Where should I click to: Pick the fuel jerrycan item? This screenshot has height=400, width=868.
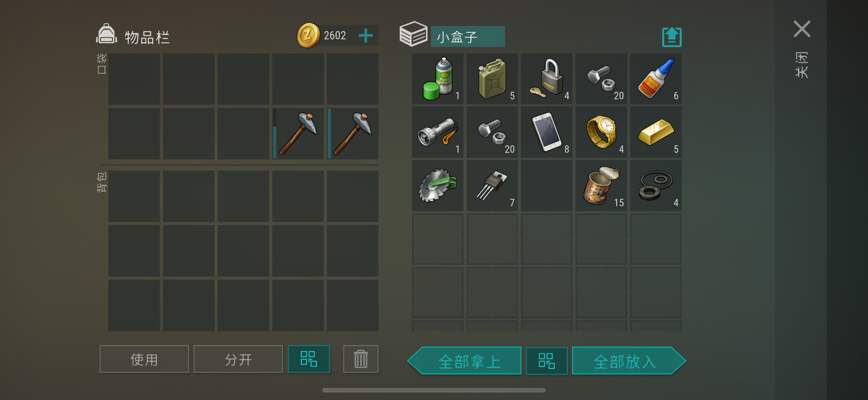pos(492,79)
